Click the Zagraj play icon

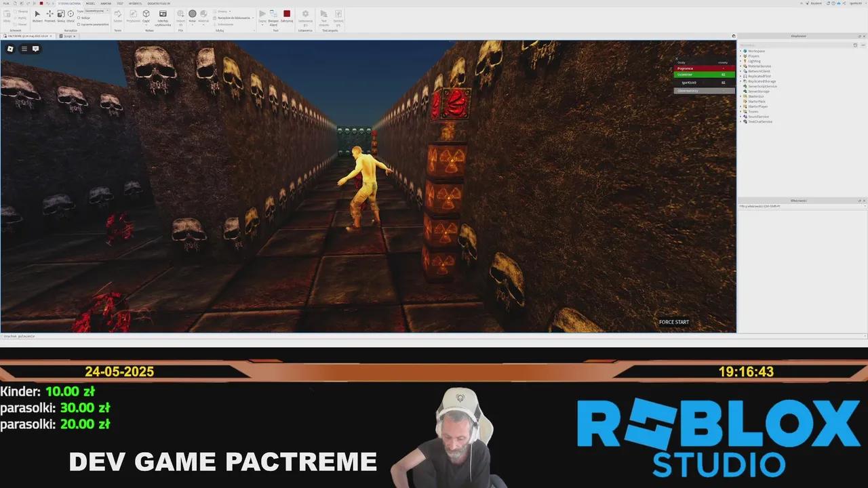click(x=262, y=14)
